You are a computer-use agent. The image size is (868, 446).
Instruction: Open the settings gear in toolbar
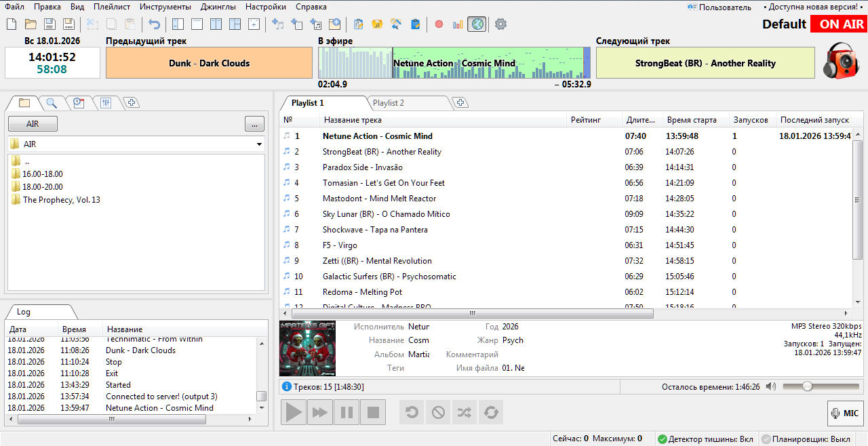point(500,24)
